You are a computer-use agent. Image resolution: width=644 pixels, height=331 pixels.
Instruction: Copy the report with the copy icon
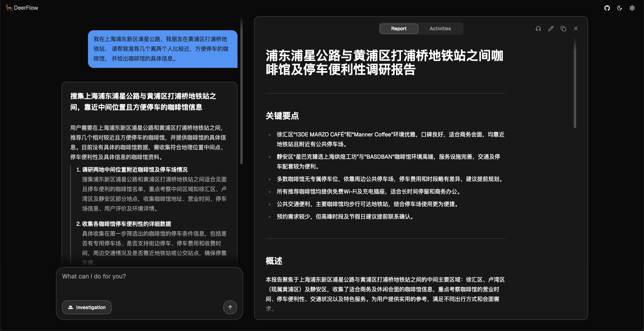tap(563, 29)
